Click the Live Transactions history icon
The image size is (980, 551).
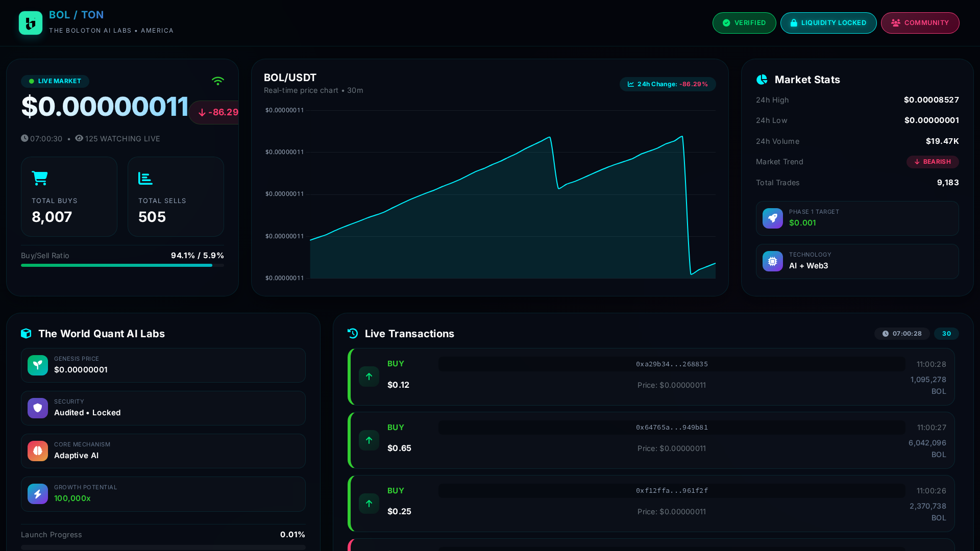(x=353, y=334)
